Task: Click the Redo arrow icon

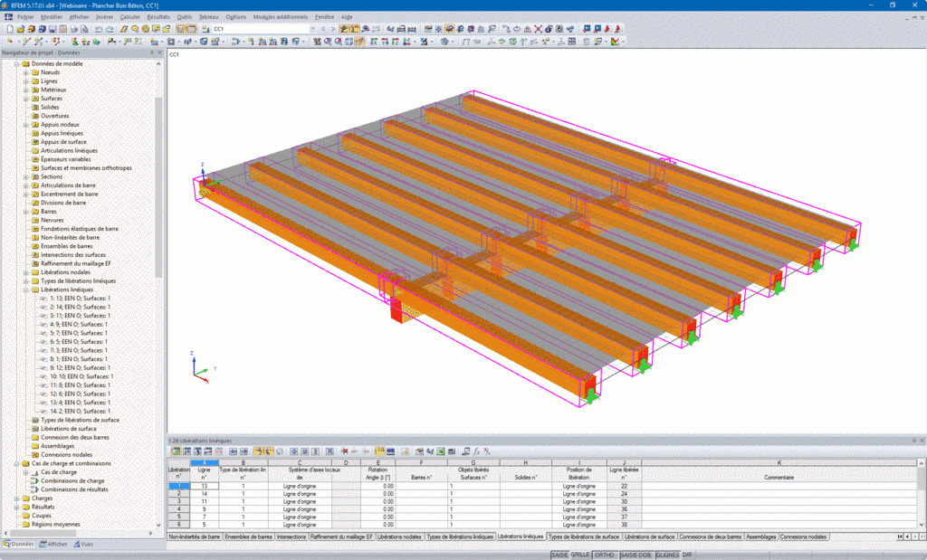Action: pos(110,28)
